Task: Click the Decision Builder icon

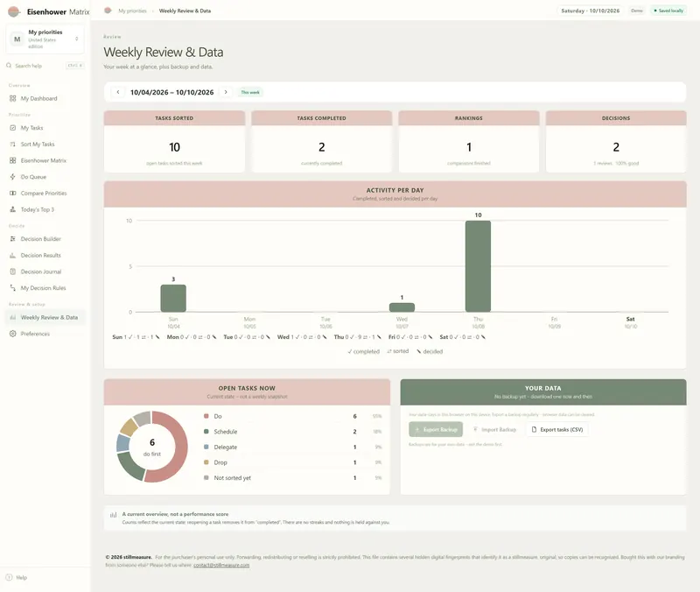Action: click(12, 239)
